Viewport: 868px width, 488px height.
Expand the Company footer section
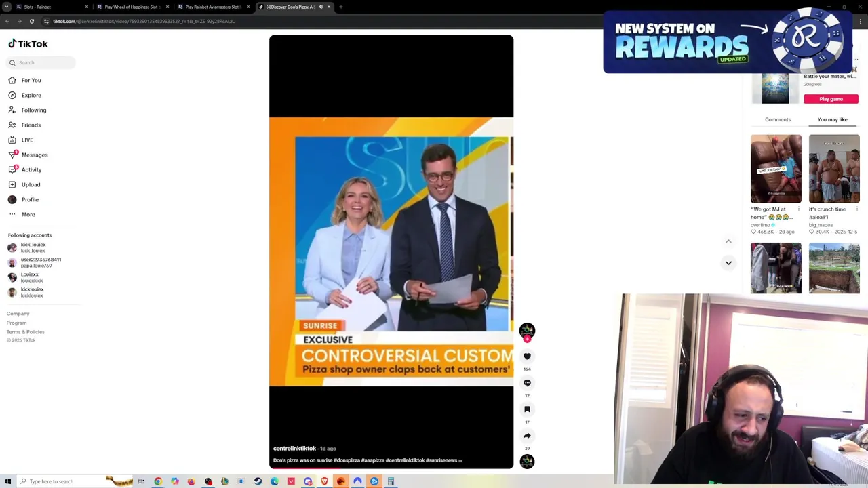18,314
